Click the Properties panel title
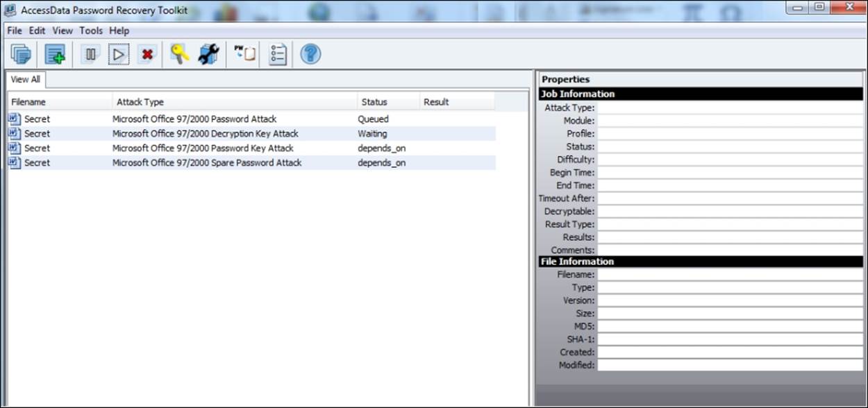The image size is (868, 408). click(x=566, y=79)
